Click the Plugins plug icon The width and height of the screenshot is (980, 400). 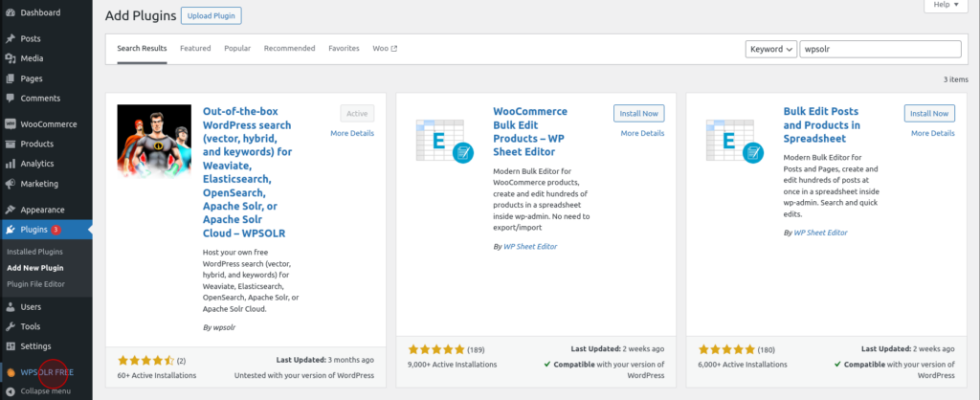[x=10, y=230]
